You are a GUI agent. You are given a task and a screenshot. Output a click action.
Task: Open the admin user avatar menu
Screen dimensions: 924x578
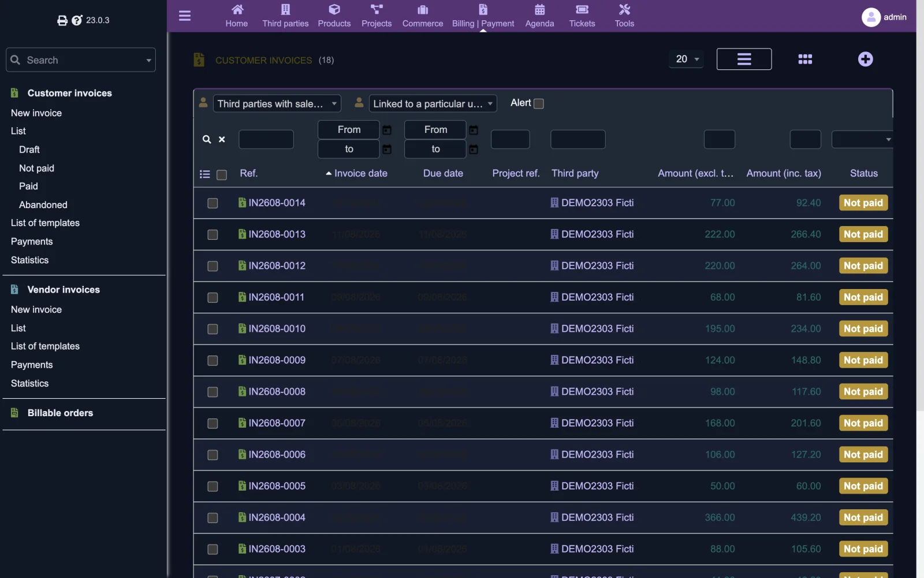pos(871,17)
